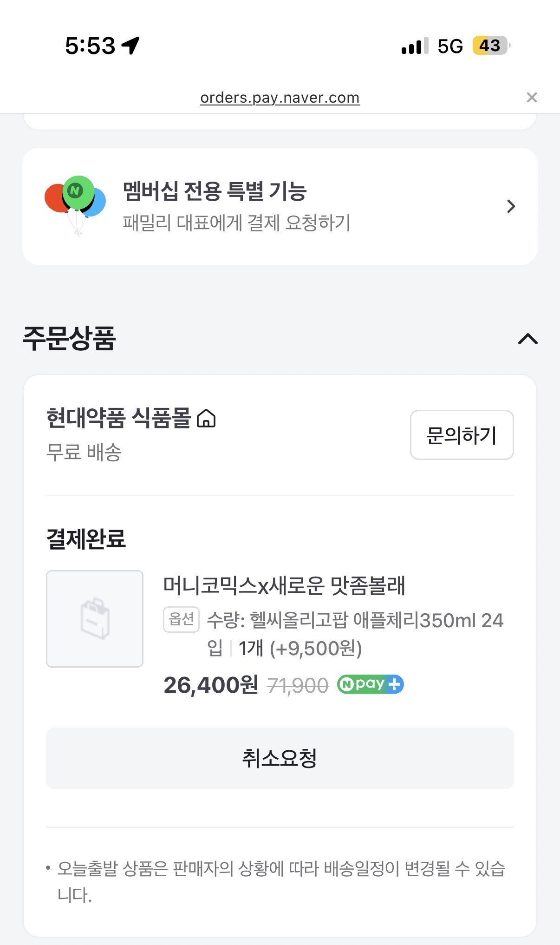
Task: Open the 현대약품 식품몰 store link
Action: (118, 418)
